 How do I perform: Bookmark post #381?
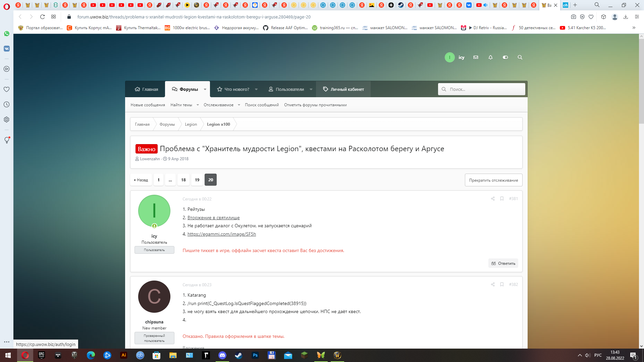(502, 199)
